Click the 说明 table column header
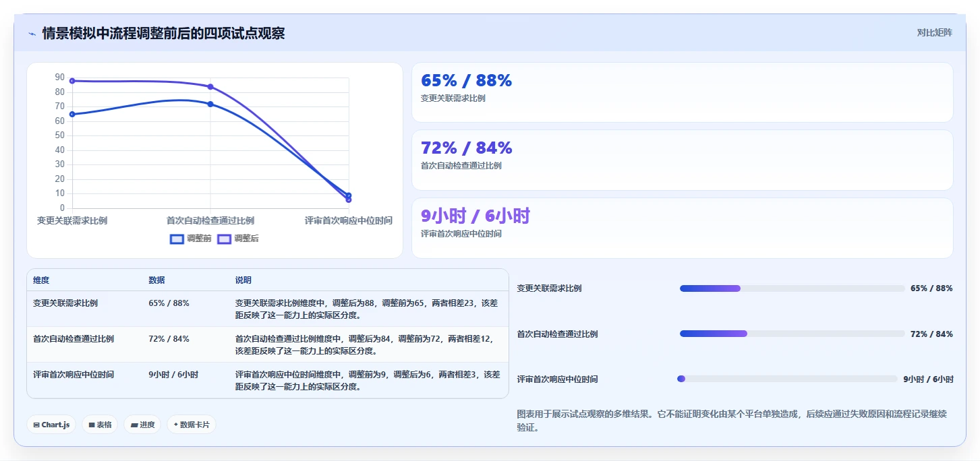980x461 pixels. click(243, 280)
